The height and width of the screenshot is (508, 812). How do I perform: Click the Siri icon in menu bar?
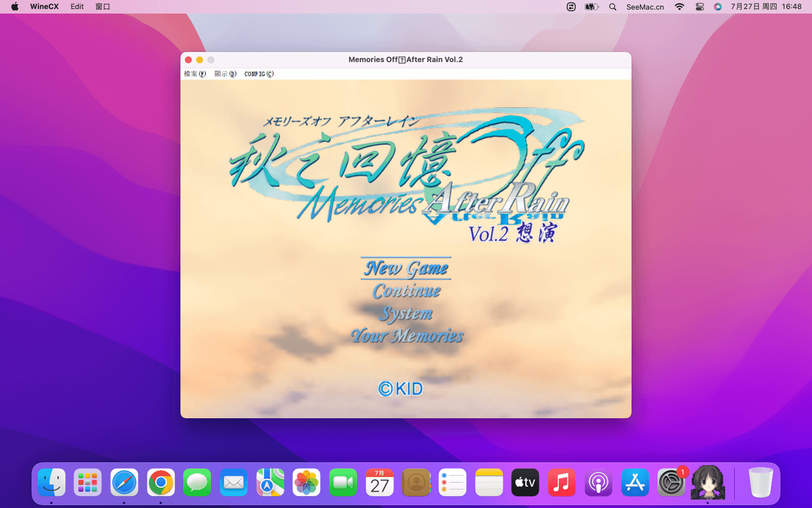click(x=718, y=7)
